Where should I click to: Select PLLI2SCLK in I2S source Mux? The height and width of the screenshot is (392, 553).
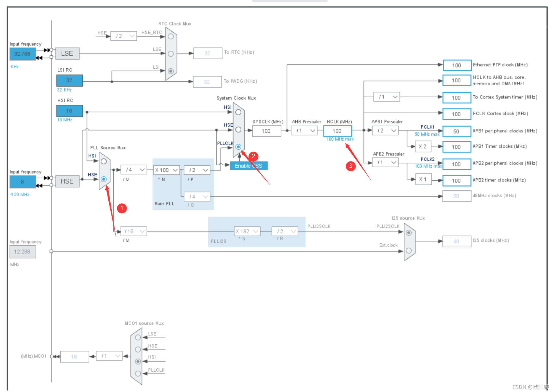pos(409,233)
